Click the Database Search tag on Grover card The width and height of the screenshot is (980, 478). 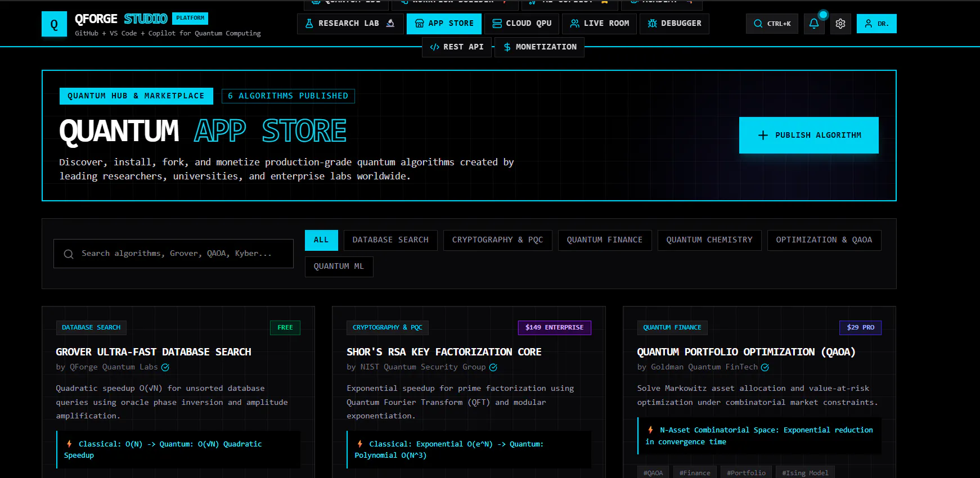(91, 328)
